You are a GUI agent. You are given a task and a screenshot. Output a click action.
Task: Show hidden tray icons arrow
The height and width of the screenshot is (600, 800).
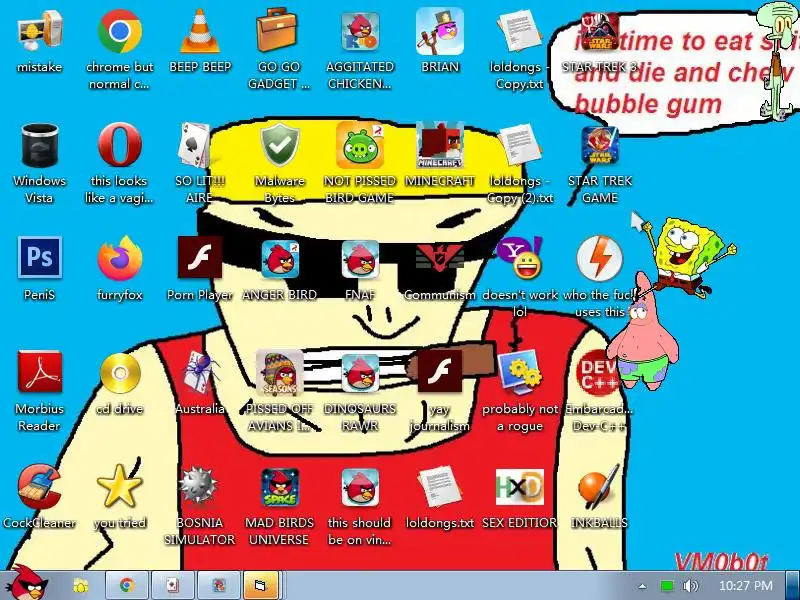tap(642, 586)
